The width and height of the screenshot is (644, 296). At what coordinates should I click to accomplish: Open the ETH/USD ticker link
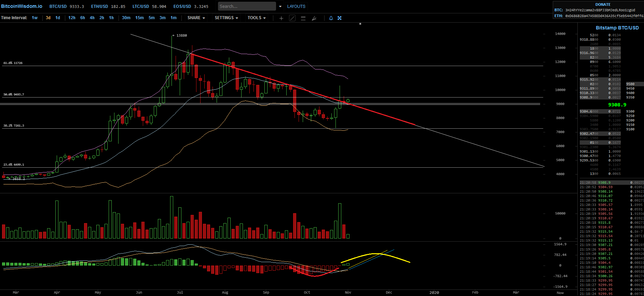[108, 6]
